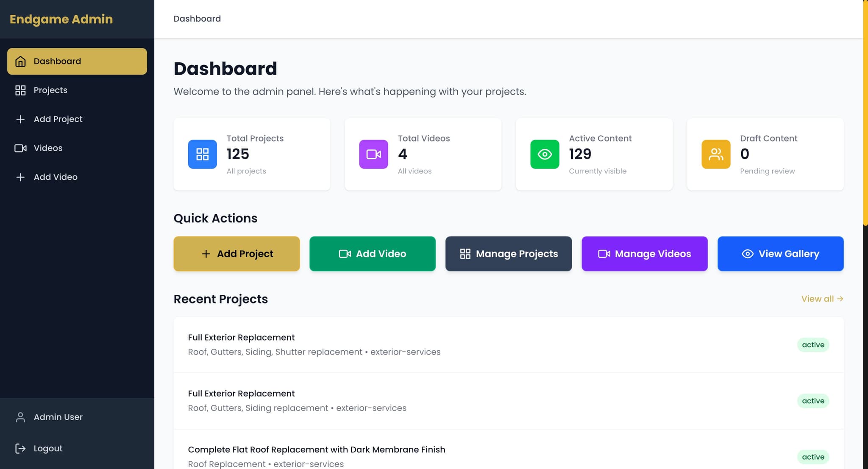Click the purple Manage Videos button
The width and height of the screenshot is (868, 469).
[644, 254]
